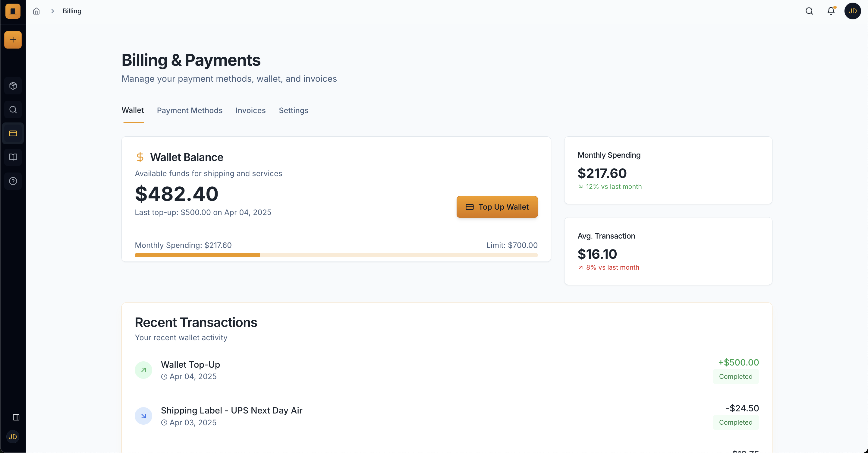Screen dimensions: 868x453
Task: Select the Settings tab
Action: tap(294, 110)
